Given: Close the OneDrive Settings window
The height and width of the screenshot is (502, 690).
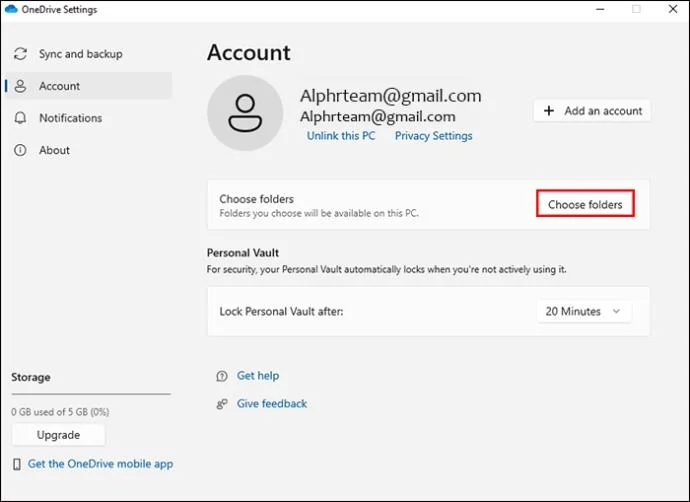Looking at the screenshot, I should (673, 9).
